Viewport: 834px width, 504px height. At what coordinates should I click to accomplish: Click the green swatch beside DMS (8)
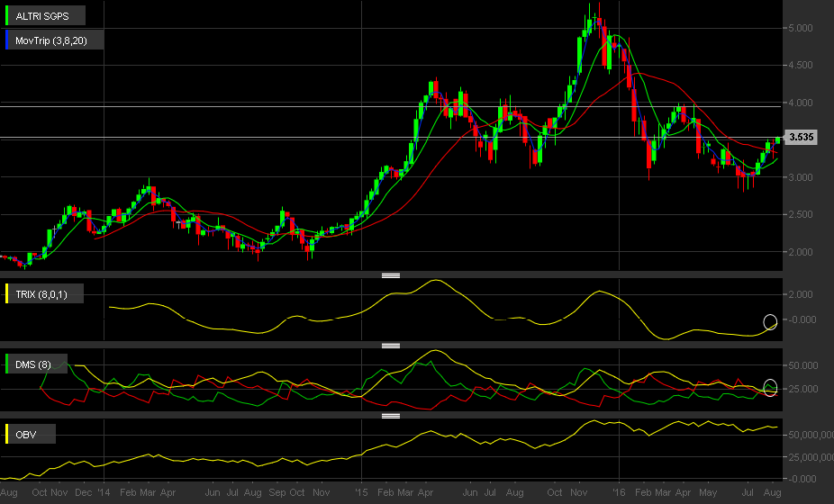[7, 364]
